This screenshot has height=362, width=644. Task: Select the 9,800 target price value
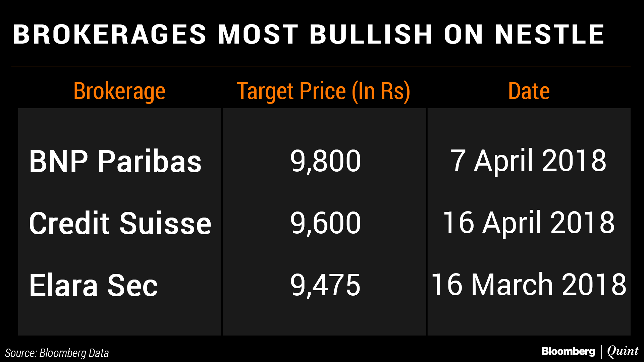coord(325,161)
